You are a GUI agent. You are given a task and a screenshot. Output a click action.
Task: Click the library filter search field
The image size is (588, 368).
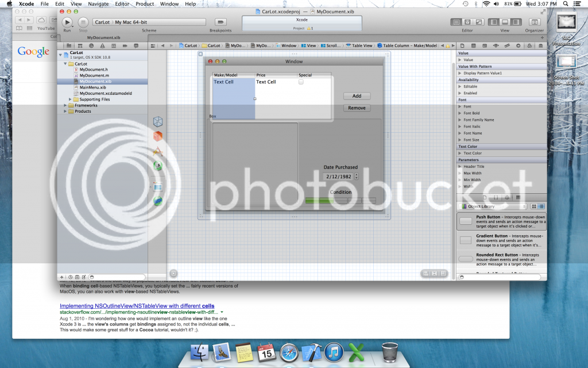500,277
